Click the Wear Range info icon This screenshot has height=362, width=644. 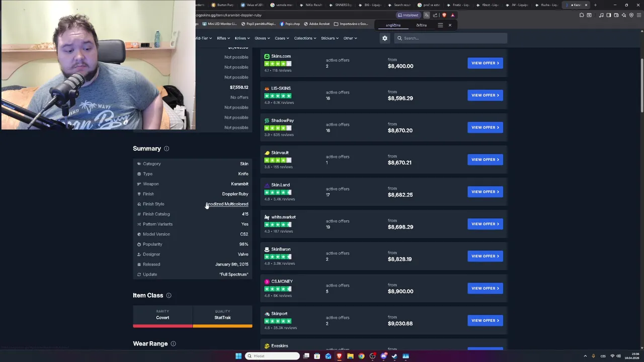pos(173,344)
